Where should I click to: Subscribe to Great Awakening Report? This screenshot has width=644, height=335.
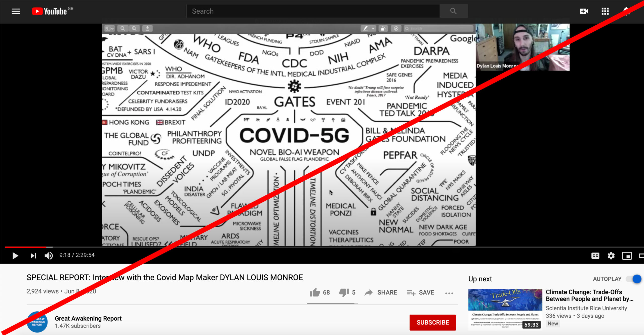(433, 322)
